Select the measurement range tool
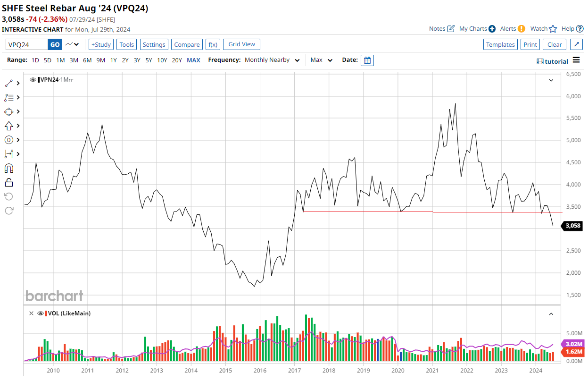Screen dimensions: 588x381 click(9, 154)
